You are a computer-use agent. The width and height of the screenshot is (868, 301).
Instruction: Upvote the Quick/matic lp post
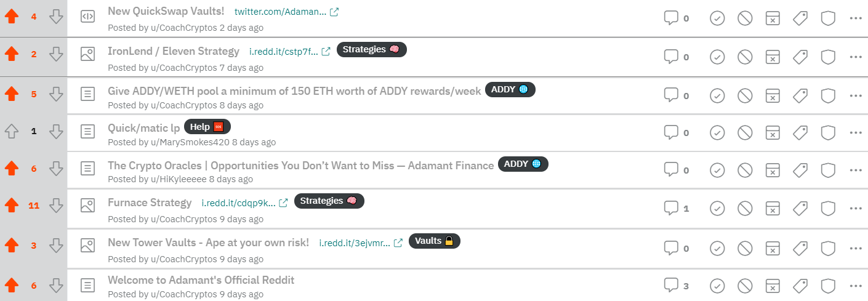pos(11,132)
